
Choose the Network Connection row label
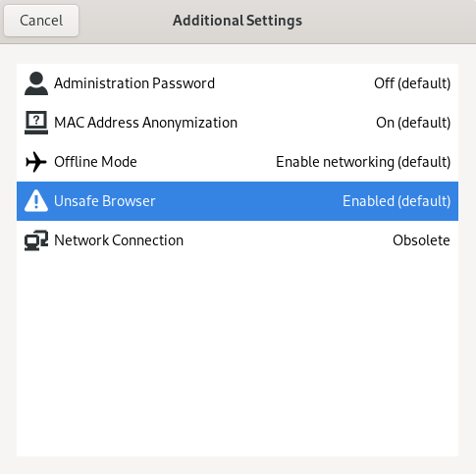(x=119, y=240)
